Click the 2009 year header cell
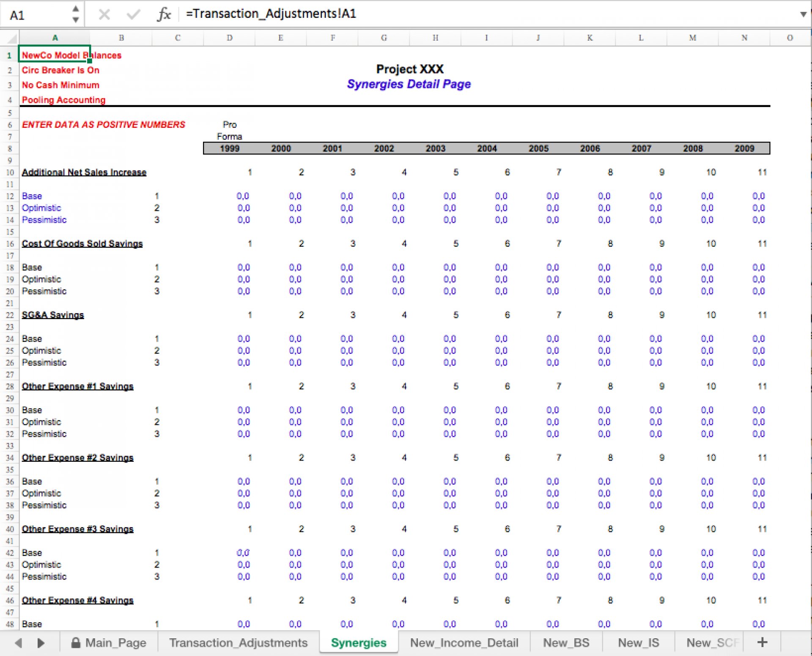812x656 pixels. [744, 149]
